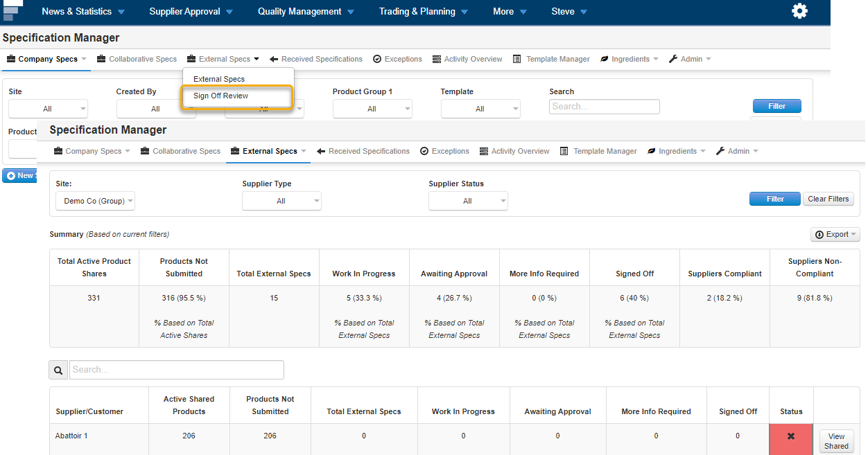868x455 pixels.
Task: Front window: click Company Specs briefcase icon
Action: click(59, 151)
